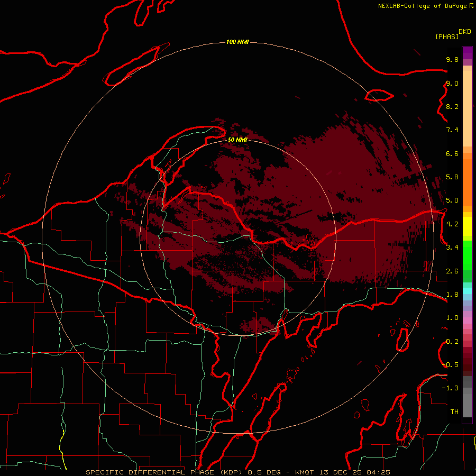The image size is (476, 476).
Task: Click the -0.5 value on the color scale
Action: (x=450, y=365)
